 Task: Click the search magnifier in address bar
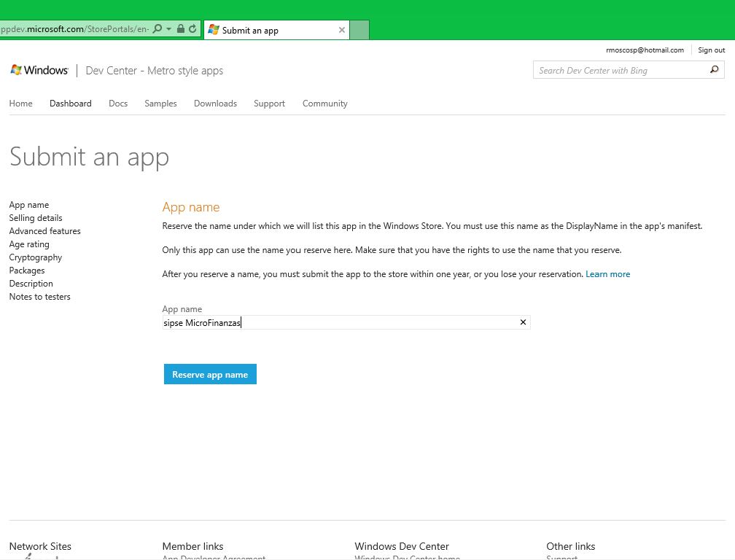(x=157, y=29)
